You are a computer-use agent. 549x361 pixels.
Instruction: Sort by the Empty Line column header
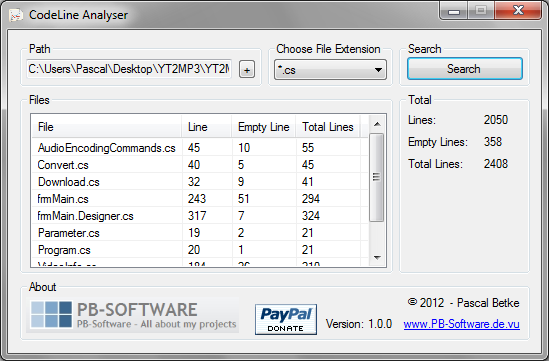[264, 127]
